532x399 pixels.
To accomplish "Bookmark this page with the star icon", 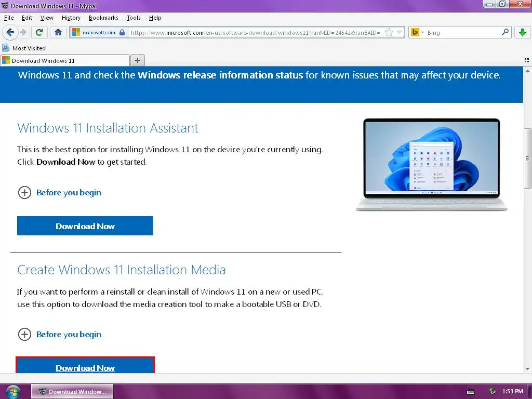I will click(x=389, y=33).
